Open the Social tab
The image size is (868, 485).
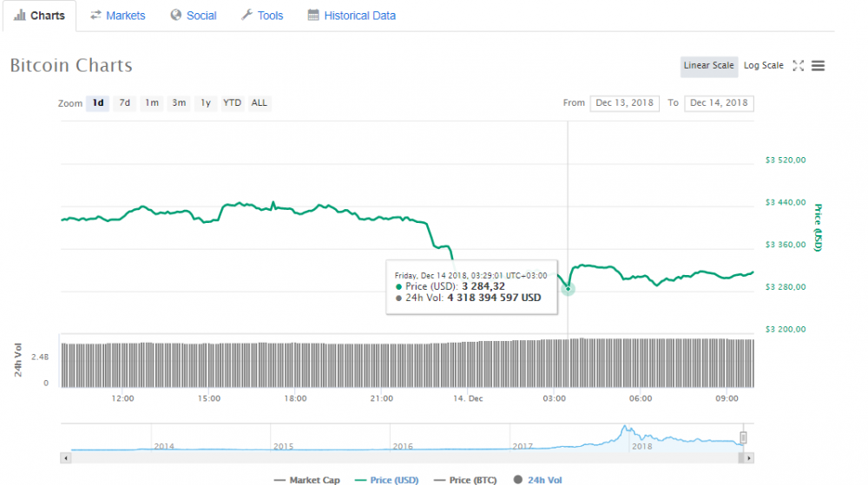pos(194,16)
